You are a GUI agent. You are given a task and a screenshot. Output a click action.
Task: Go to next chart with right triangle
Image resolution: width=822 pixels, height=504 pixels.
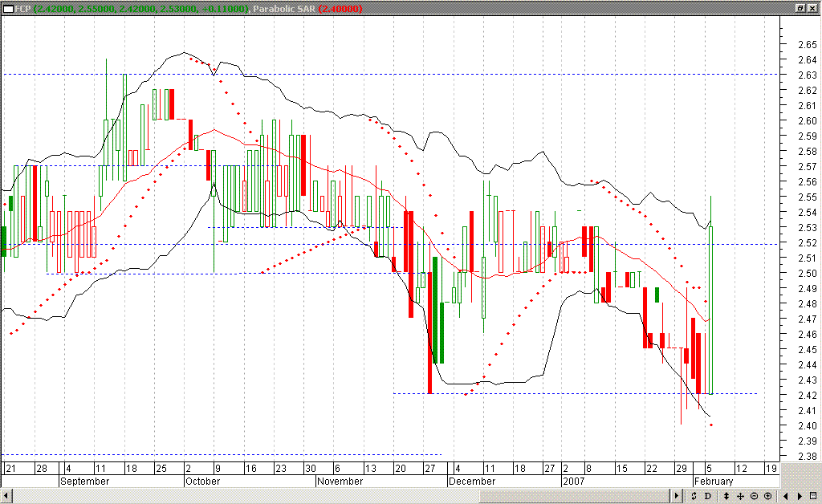pos(800,496)
